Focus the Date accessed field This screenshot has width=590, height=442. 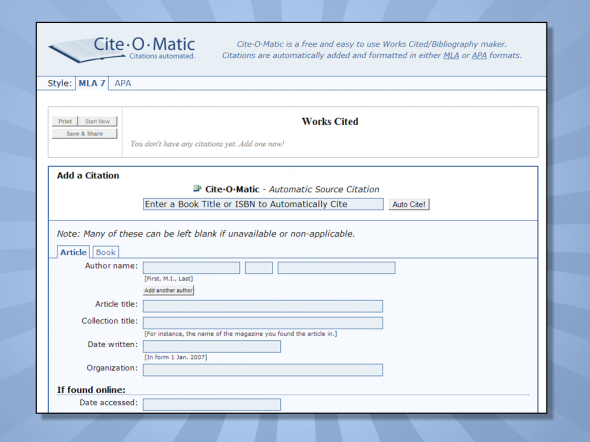[x=212, y=404]
